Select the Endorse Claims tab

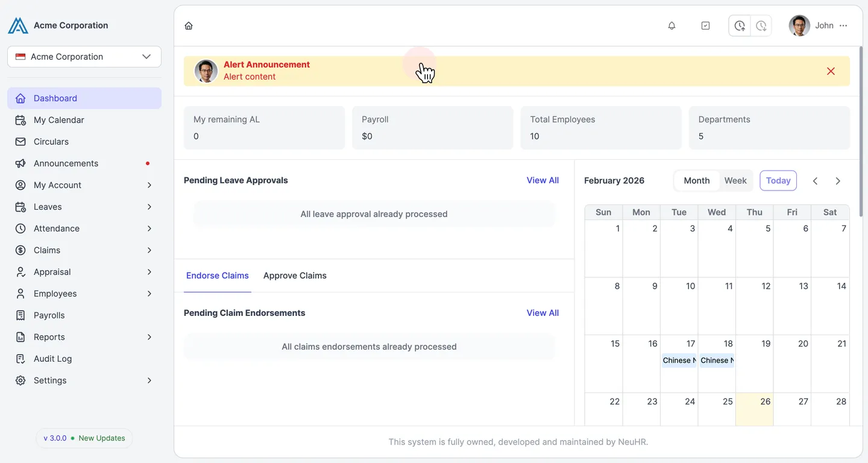click(x=218, y=276)
